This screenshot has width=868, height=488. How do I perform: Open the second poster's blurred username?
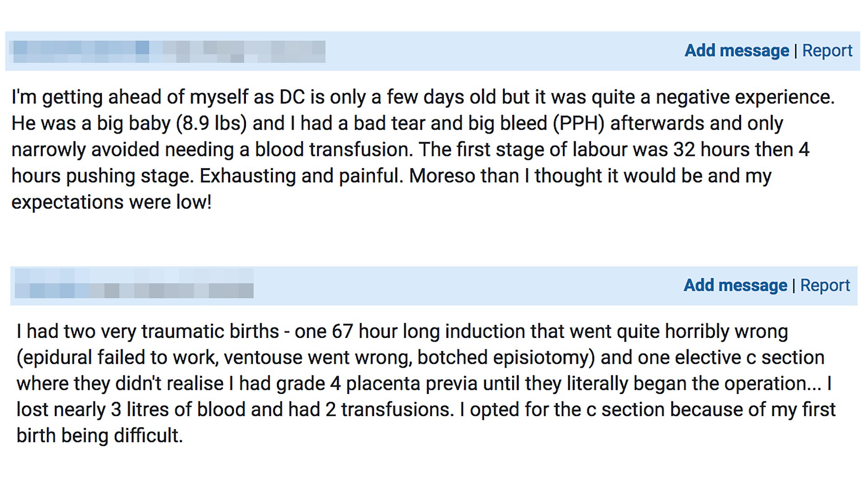point(134,284)
